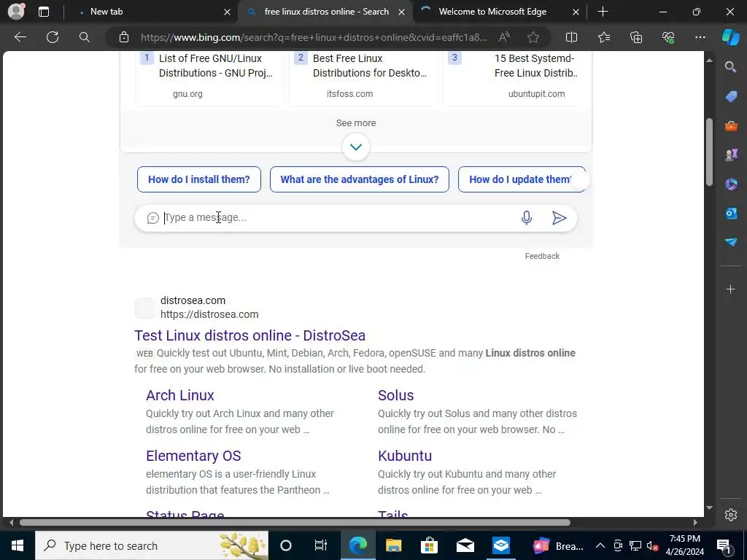Open the Arch Linux sublink

[x=180, y=395]
